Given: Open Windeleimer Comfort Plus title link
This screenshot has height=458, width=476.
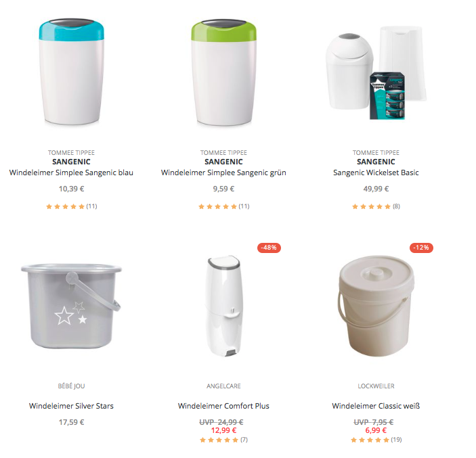Looking at the screenshot, I should click(223, 406).
